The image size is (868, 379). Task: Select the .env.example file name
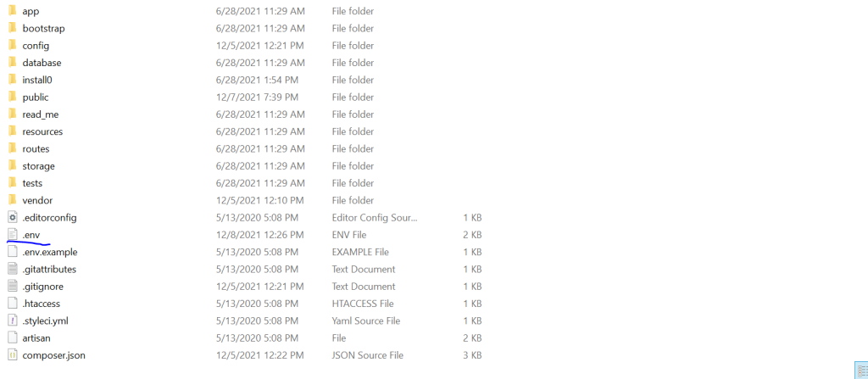[x=50, y=252]
